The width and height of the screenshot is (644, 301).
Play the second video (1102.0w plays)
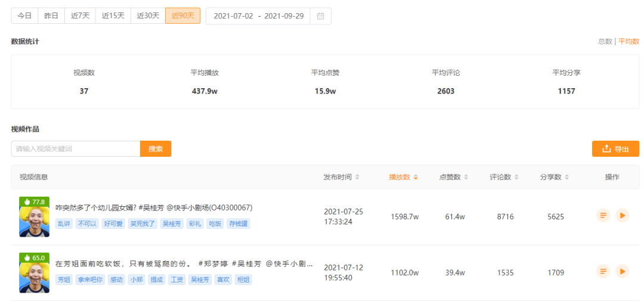(622, 271)
